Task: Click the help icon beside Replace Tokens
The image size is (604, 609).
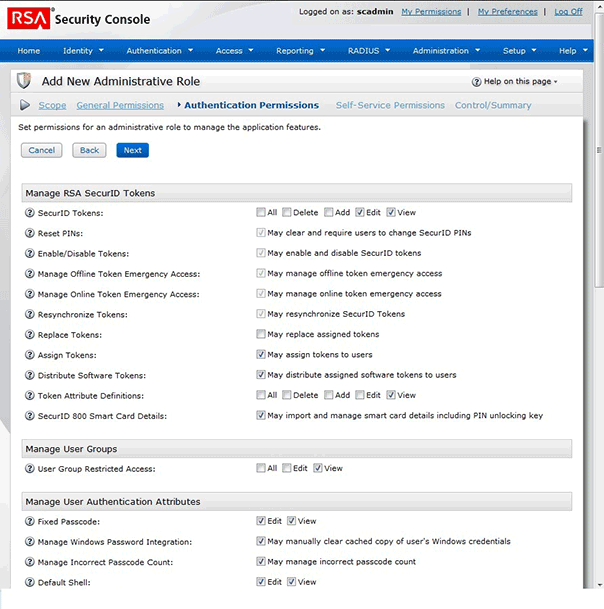Action: tap(30, 334)
